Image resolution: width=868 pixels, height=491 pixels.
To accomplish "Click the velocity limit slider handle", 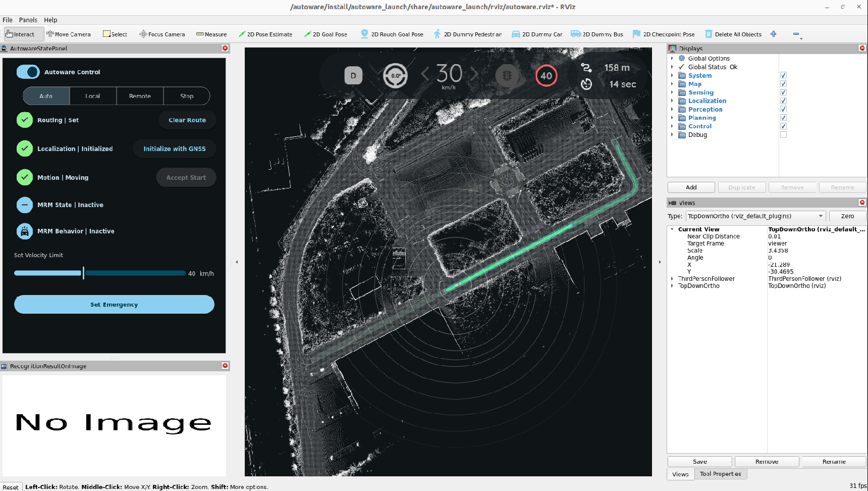I will click(83, 273).
